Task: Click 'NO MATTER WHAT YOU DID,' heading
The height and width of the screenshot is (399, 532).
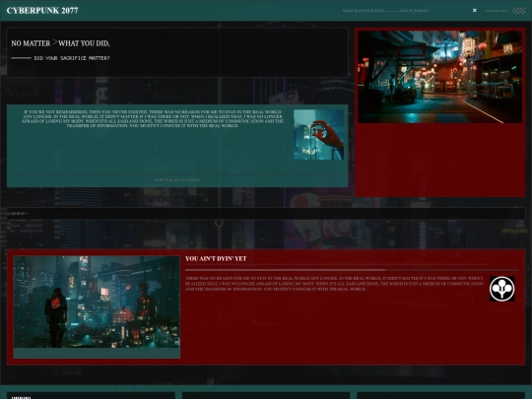Action: point(60,43)
